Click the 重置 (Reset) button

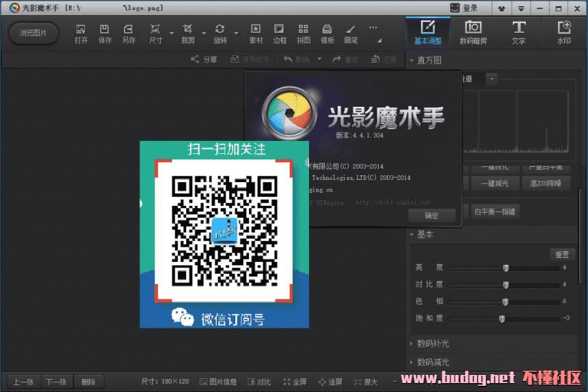pyautogui.click(x=561, y=254)
